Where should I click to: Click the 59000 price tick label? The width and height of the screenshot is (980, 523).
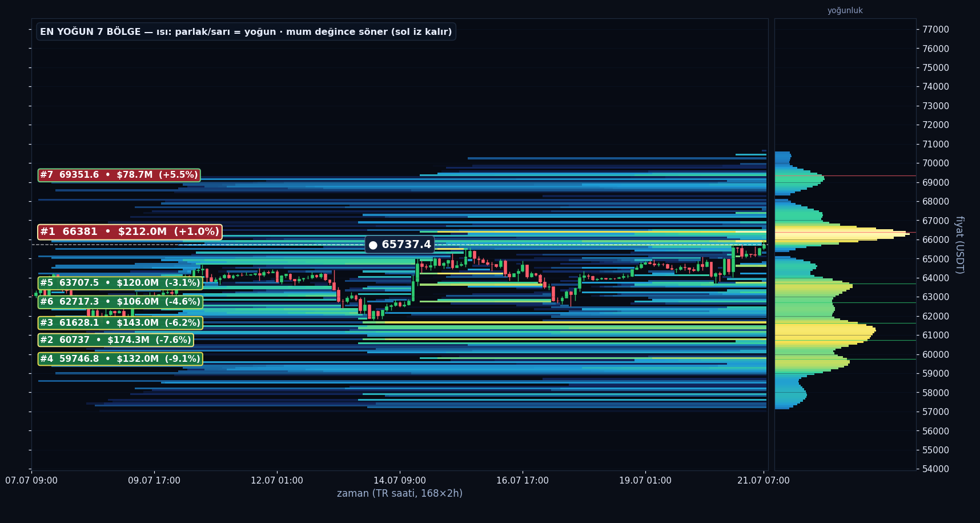point(935,374)
